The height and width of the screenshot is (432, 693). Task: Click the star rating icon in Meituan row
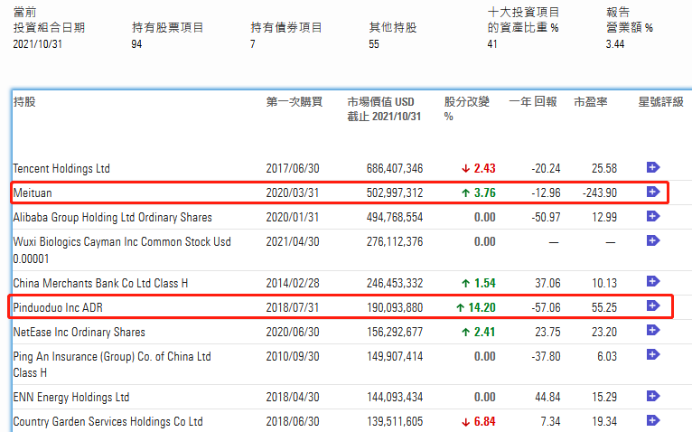[x=653, y=192]
